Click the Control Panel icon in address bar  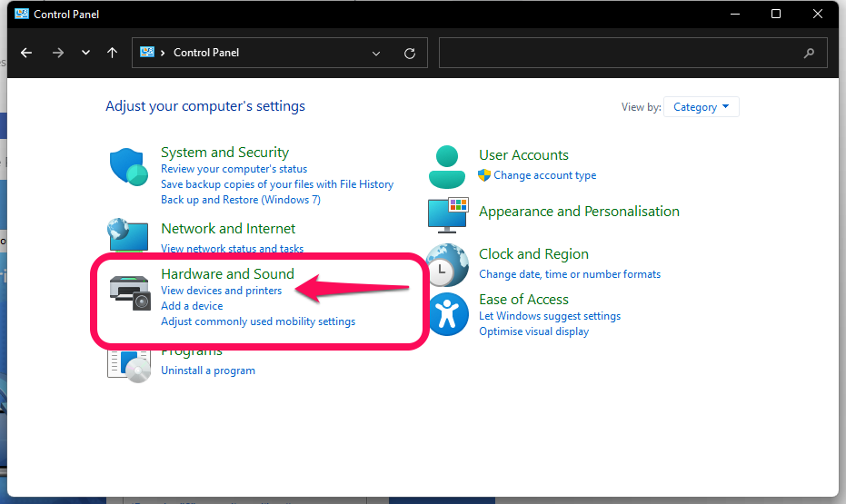[x=147, y=52]
